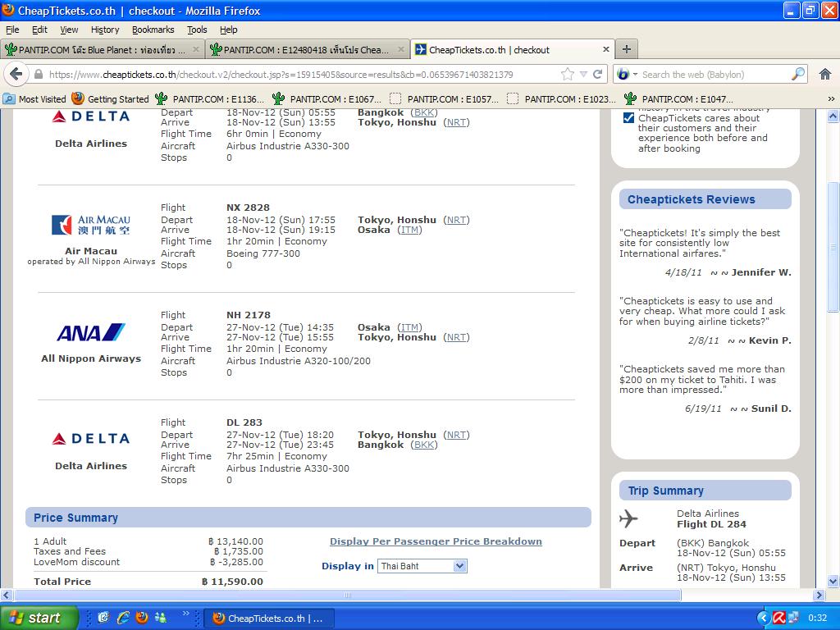The width and height of the screenshot is (840, 630).
Task: Open the search engine selector dropdown arrow
Action: (636, 75)
